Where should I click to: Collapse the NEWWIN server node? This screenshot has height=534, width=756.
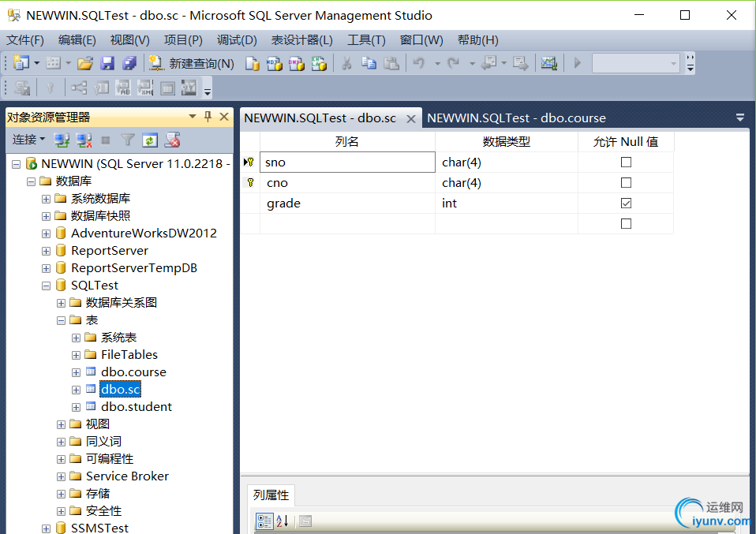point(16,164)
